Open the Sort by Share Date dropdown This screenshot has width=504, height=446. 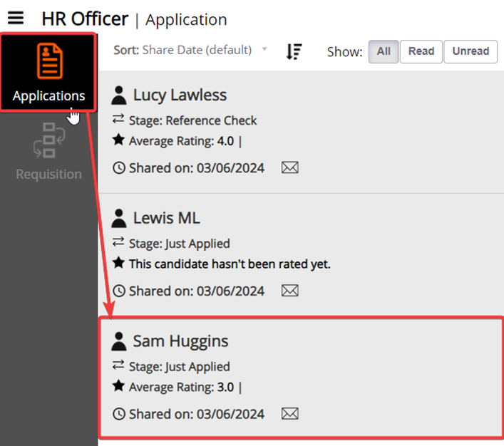pos(190,50)
